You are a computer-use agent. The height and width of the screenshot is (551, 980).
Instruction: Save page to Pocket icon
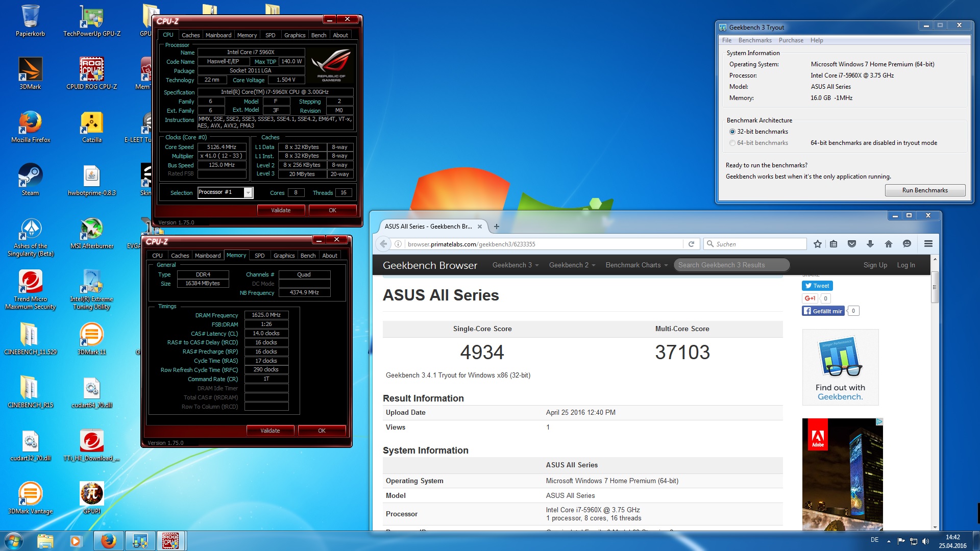[852, 244]
